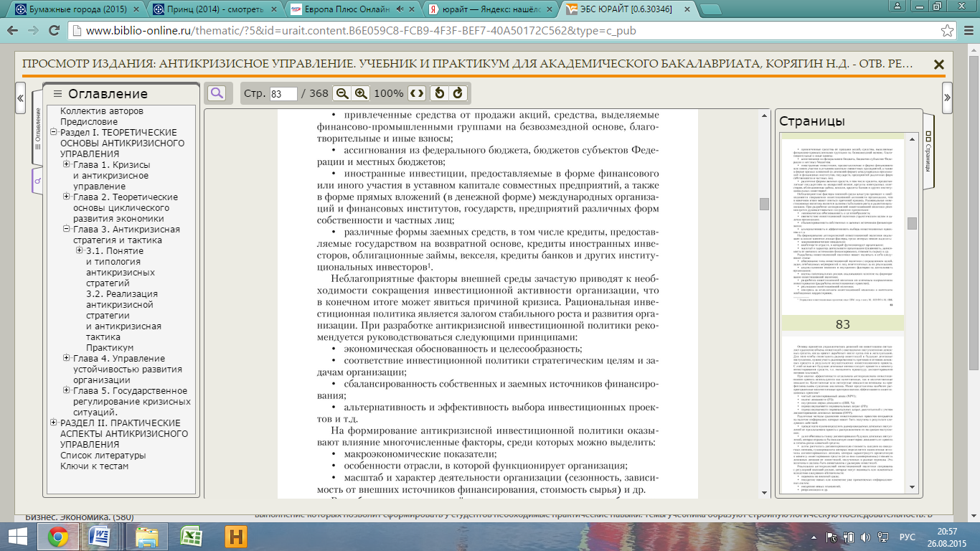
Task: Open File Explorer from the taskbar
Action: click(146, 537)
